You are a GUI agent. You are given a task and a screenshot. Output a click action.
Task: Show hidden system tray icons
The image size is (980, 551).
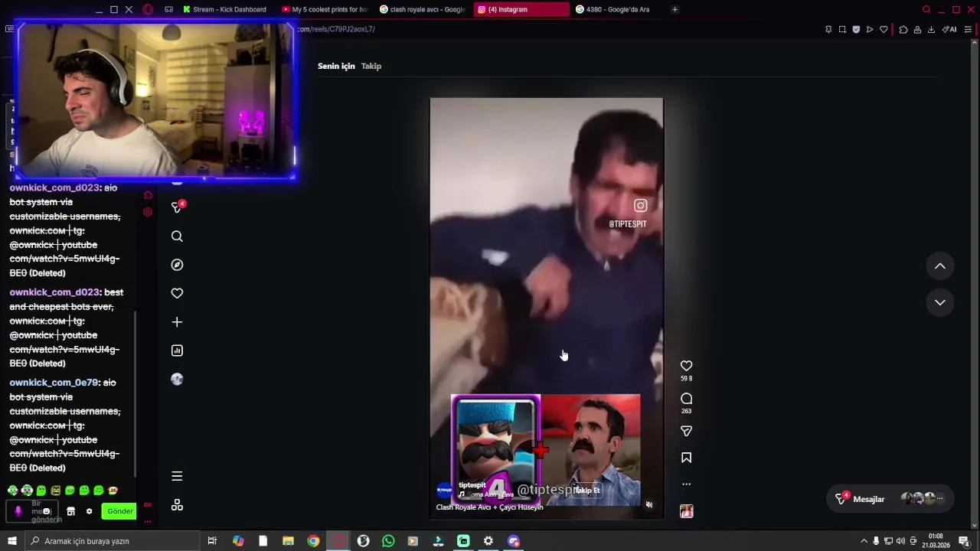pos(864,541)
